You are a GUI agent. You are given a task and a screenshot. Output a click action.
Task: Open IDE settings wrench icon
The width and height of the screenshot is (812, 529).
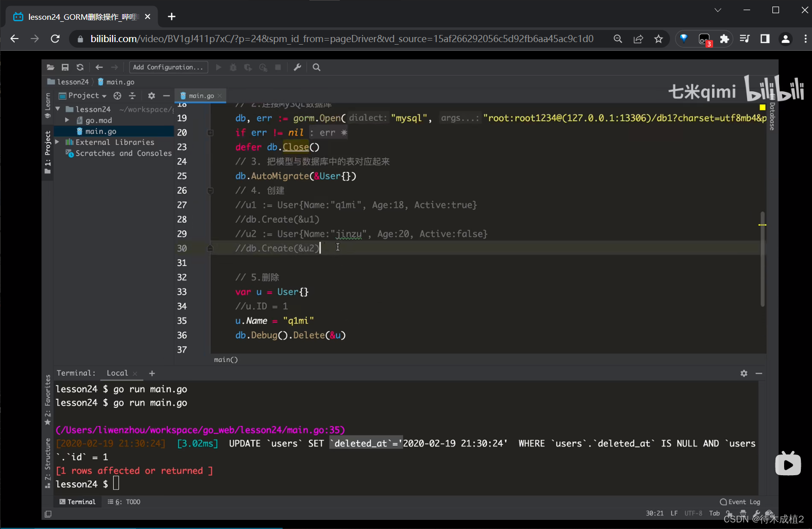(x=298, y=67)
